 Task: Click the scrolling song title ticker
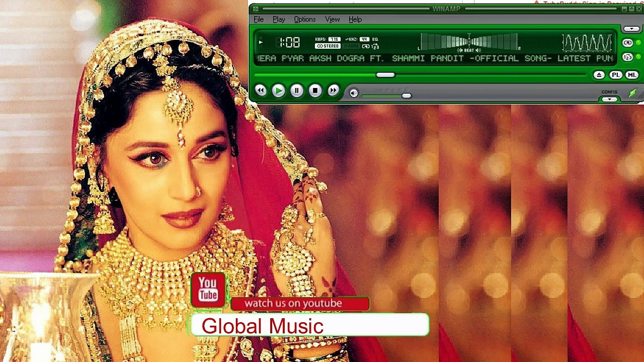click(435, 58)
